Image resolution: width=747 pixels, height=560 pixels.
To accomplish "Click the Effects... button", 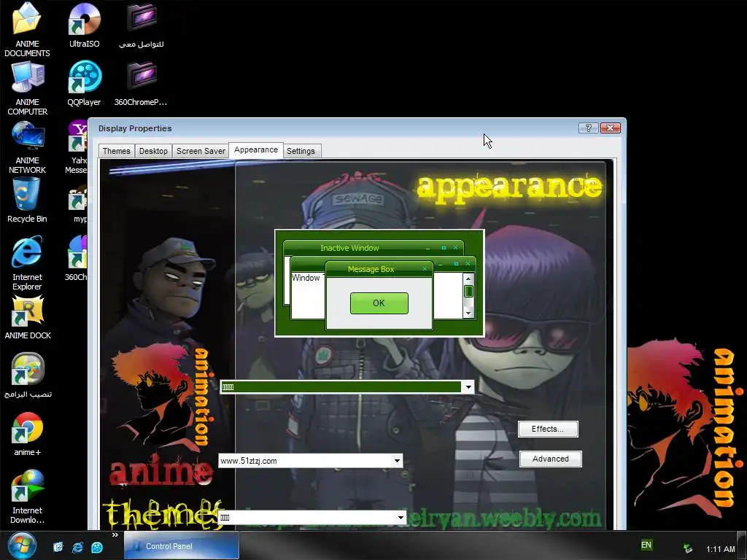I will pos(548,429).
